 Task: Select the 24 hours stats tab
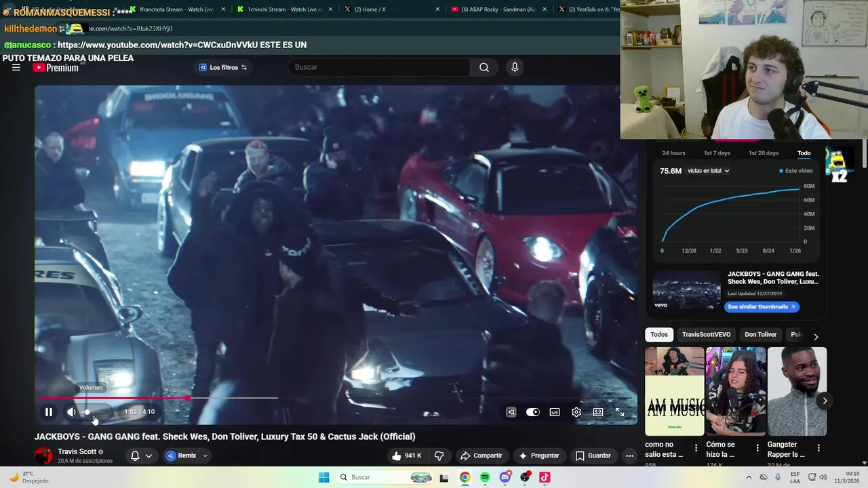(673, 153)
